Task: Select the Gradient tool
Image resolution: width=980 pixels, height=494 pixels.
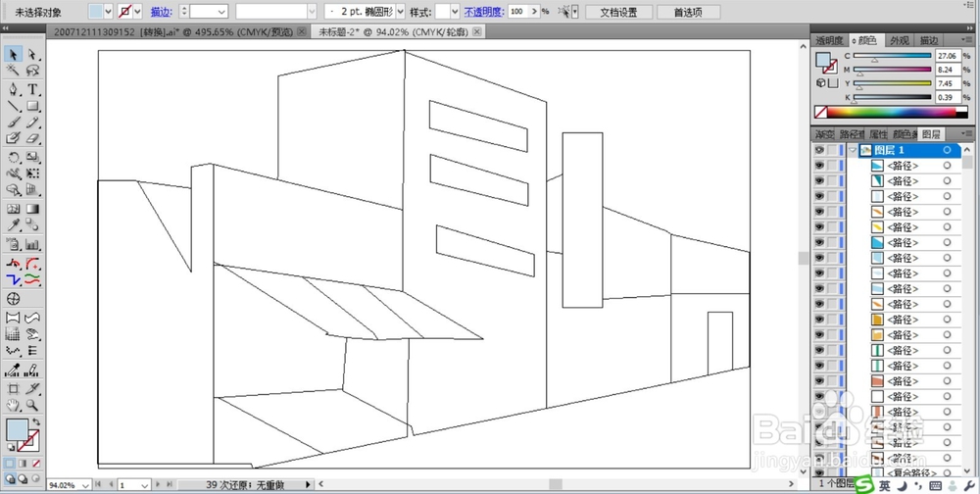Action: (32, 209)
